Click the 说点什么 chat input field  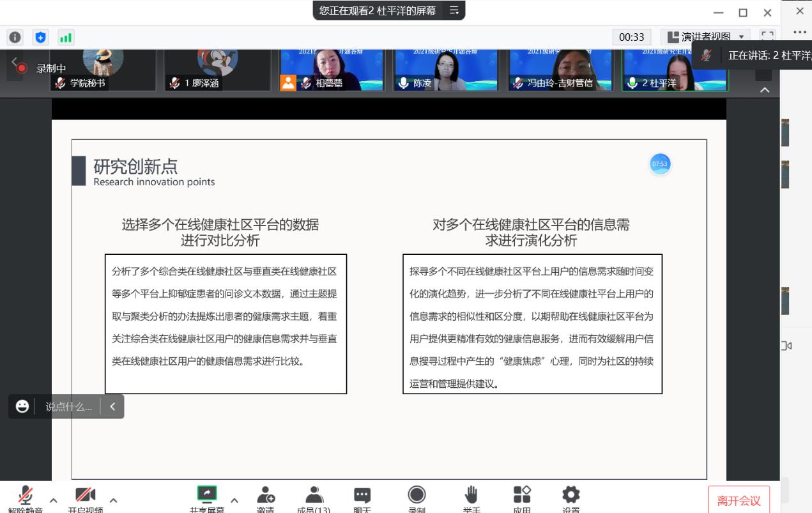68,406
